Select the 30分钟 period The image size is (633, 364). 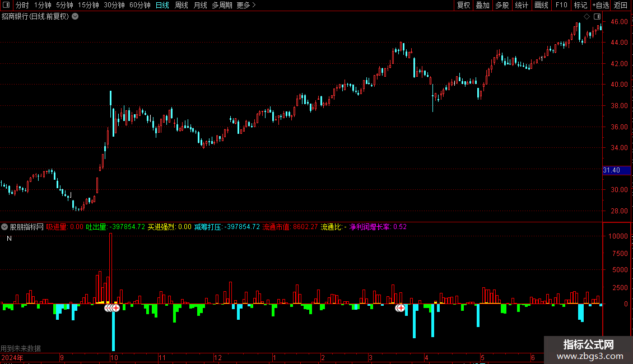114,5
